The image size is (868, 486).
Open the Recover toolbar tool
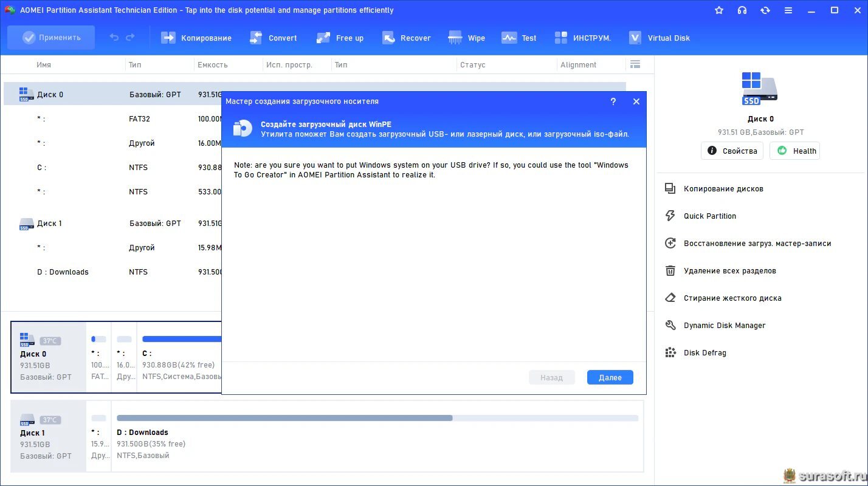click(407, 38)
